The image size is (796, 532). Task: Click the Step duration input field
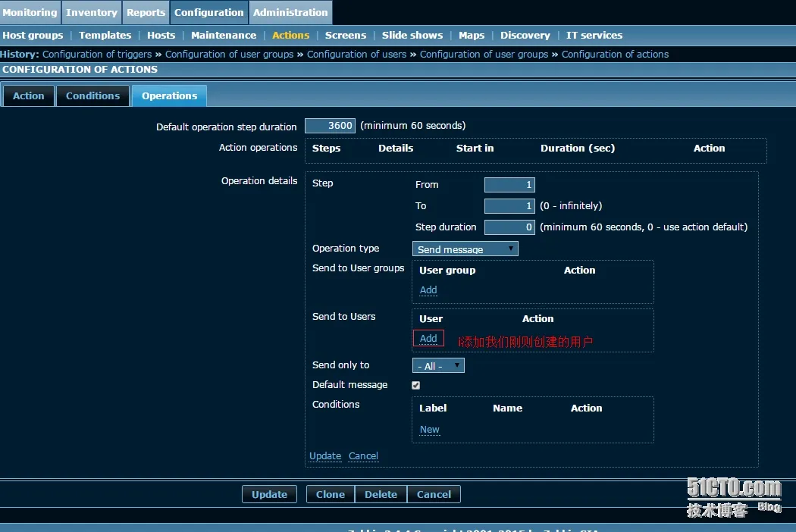[x=509, y=227]
